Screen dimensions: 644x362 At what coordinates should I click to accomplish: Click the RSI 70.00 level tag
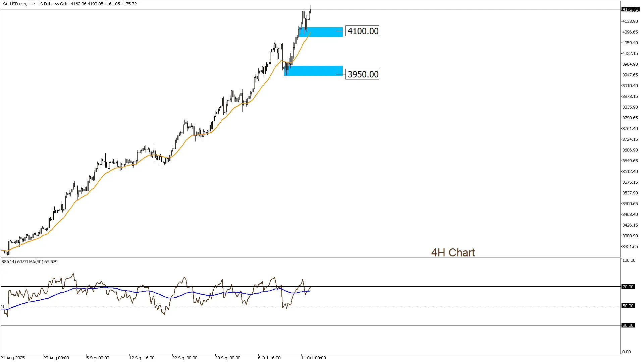[628, 287]
